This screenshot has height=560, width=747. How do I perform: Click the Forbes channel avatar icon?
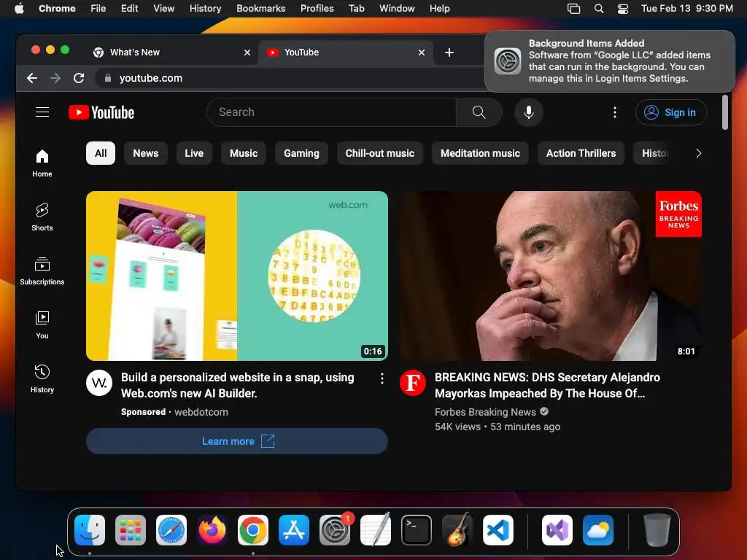coord(413,382)
